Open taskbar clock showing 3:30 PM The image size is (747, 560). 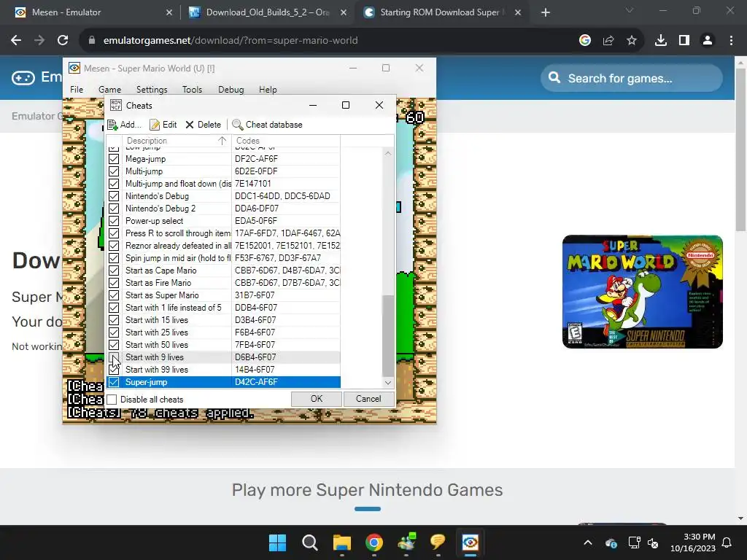(693, 542)
